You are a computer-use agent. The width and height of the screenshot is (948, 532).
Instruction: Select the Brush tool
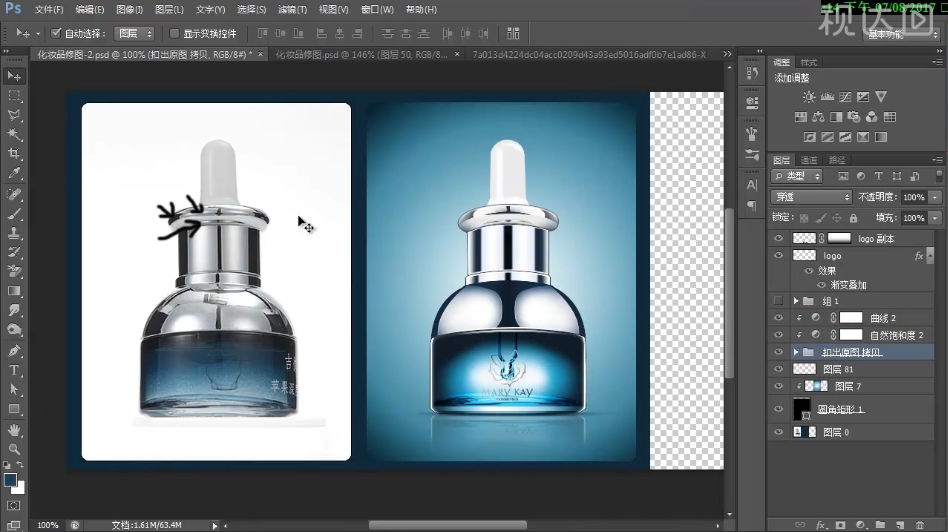14,213
